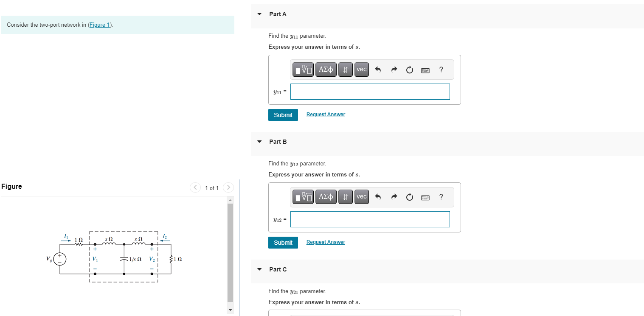Select the vec notation icon in Part A
Viewport: 644px width, 316px height.
tap(361, 69)
